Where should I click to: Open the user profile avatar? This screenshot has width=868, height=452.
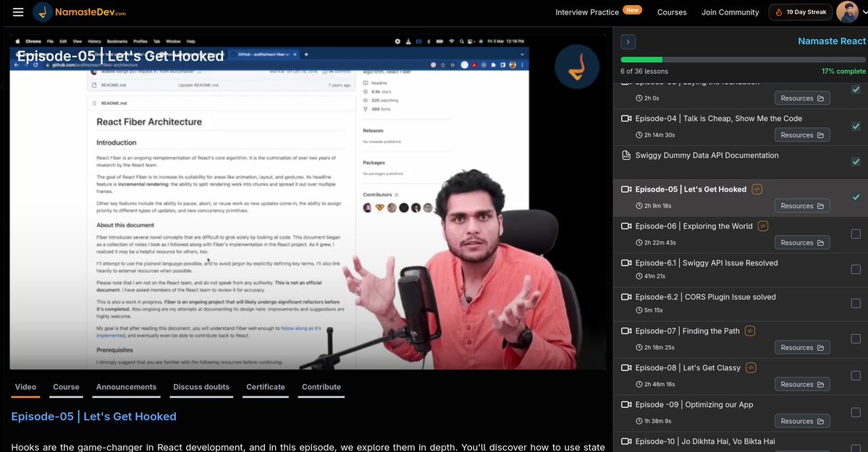[x=847, y=12]
